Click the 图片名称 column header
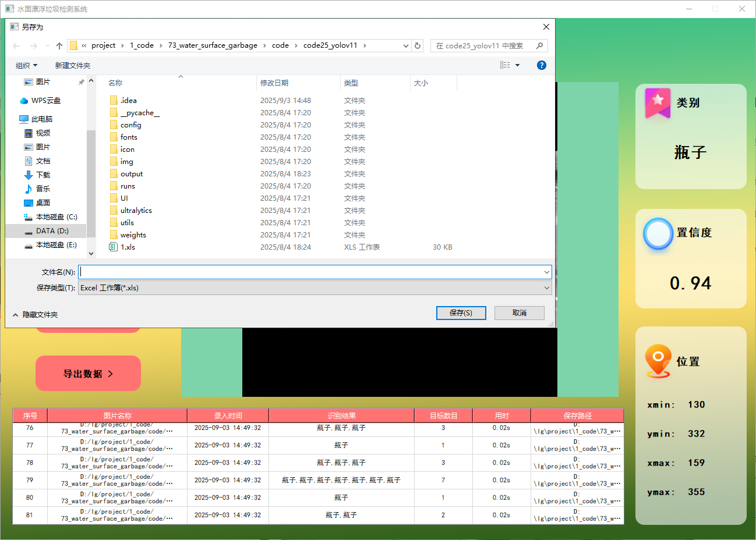756x540 pixels. [x=117, y=415]
